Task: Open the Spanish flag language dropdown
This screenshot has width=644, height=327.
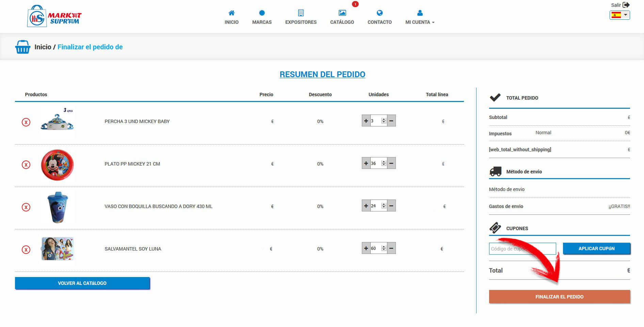Action: point(619,15)
